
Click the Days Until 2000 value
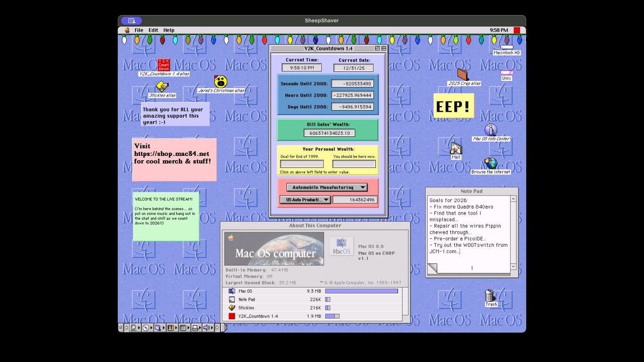(x=352, y=107)
